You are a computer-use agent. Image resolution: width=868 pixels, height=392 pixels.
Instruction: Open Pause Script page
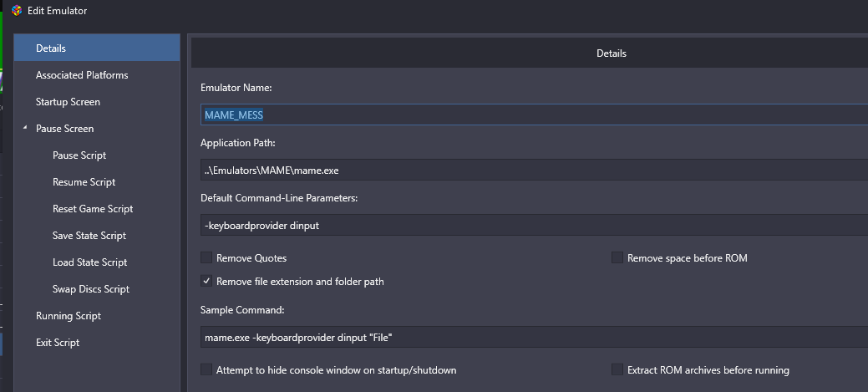pos(79,155)
